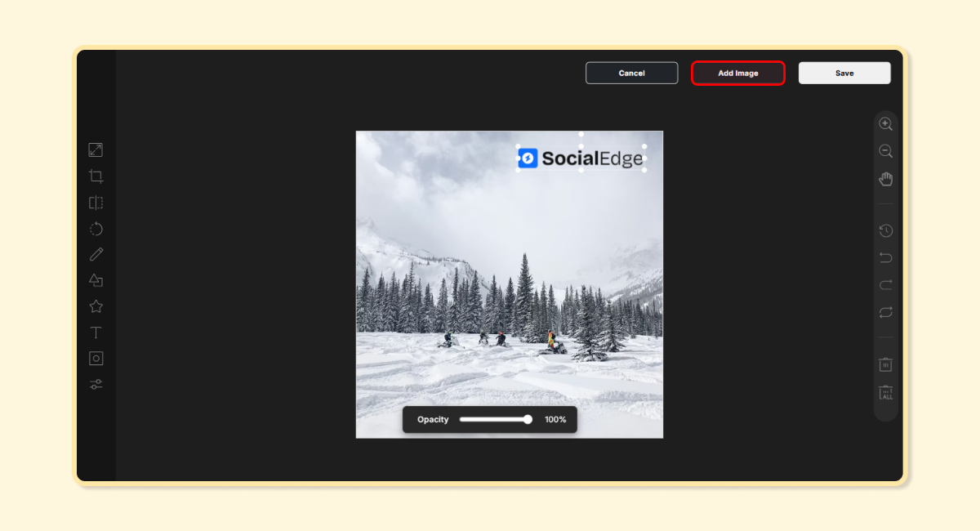Viewport: 980px width, 531px height.
Task: Zoom in on the canvas
Action: tap(885, 123)
